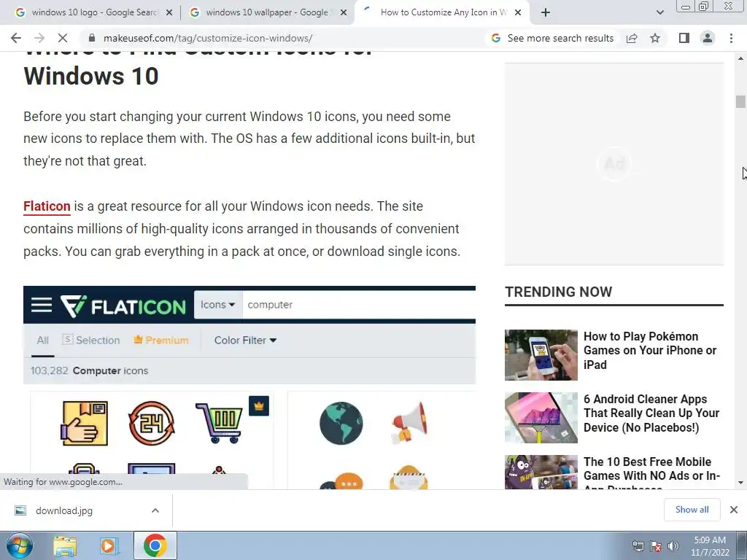Click the page scrollbar thumb

(x=740, y=101)
